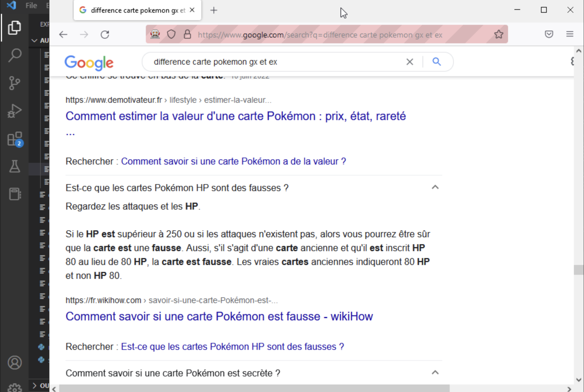This screenshot has width=584, height=392.
Task: Open Save to Pocket icon
Action: point(549,34)
